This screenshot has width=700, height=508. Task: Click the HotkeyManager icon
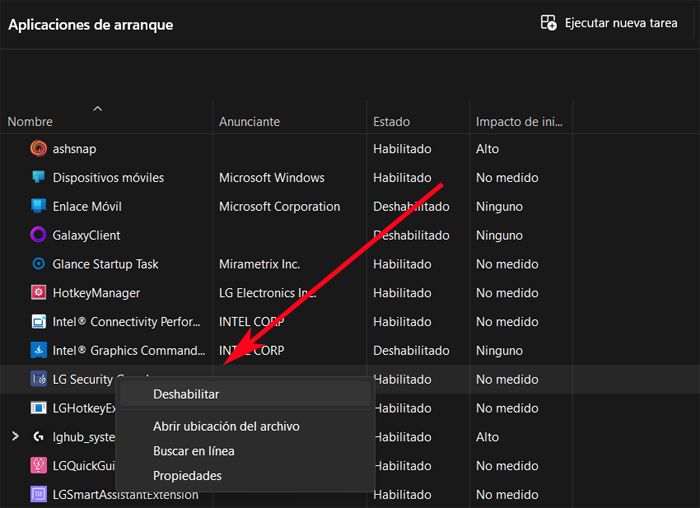(38, 292)
